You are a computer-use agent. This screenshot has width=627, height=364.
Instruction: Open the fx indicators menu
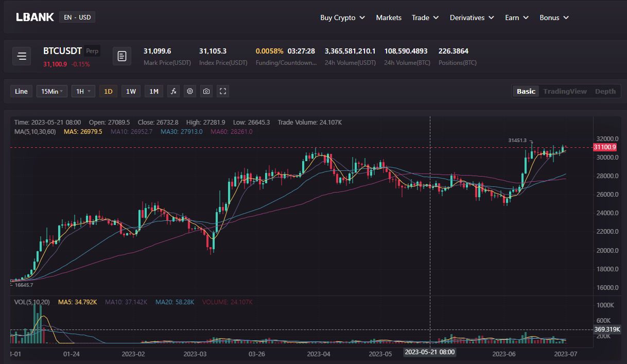173,91
